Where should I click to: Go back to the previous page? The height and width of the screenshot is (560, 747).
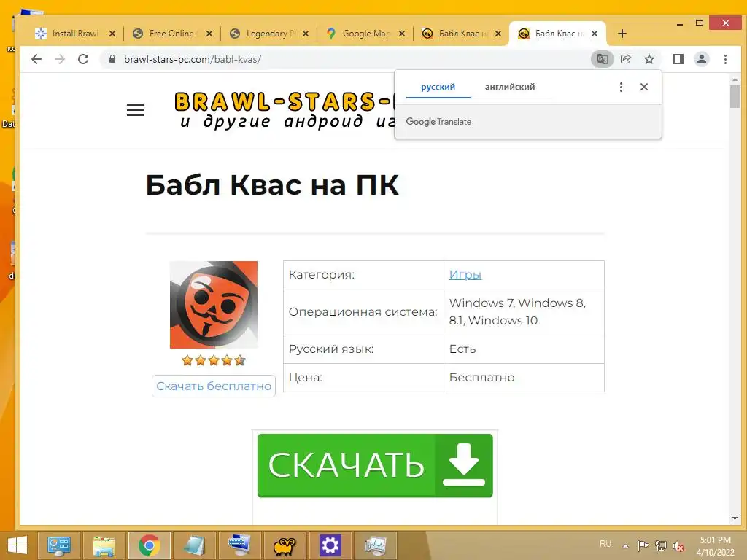36,59
